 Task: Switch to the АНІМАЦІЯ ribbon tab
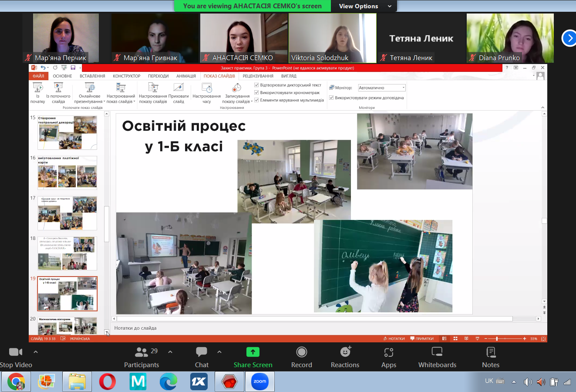[x=186, y=76]
